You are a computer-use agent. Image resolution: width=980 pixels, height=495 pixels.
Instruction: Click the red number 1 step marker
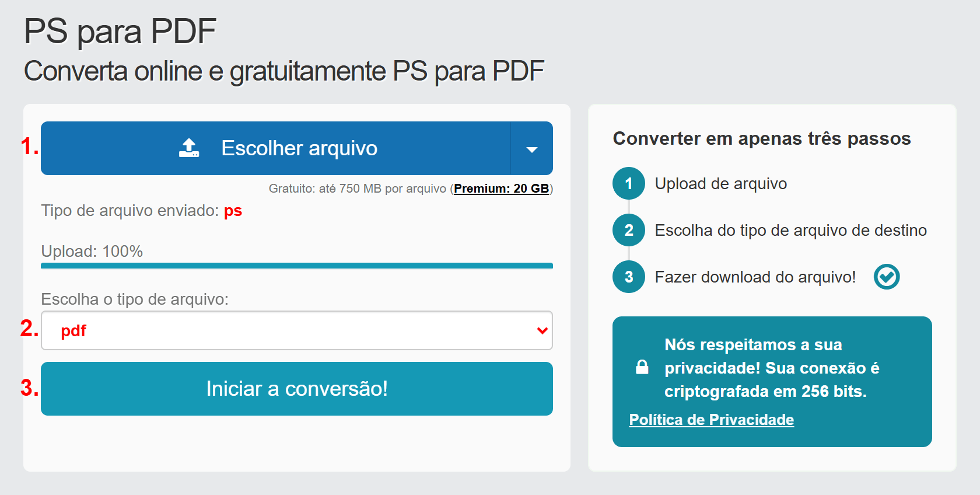coord(28,147)
